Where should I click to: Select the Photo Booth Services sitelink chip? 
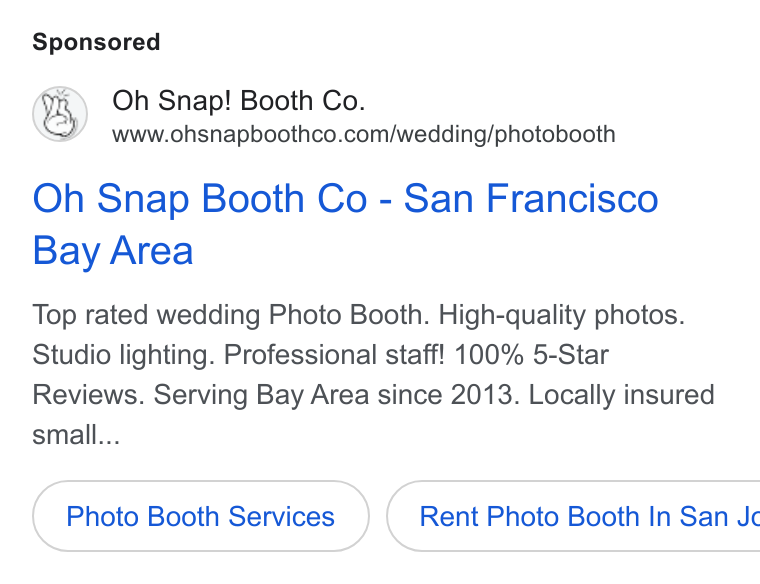click(x=201, y=516)
